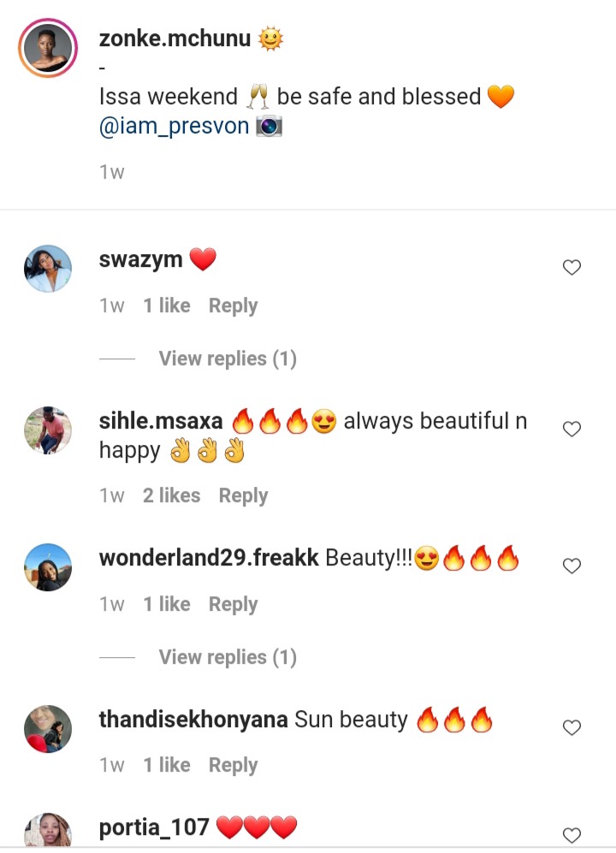The height and width of the screenshot is (853, 616).
Task: Open the @iam_presvon mention link
Action: pos(175,127)
